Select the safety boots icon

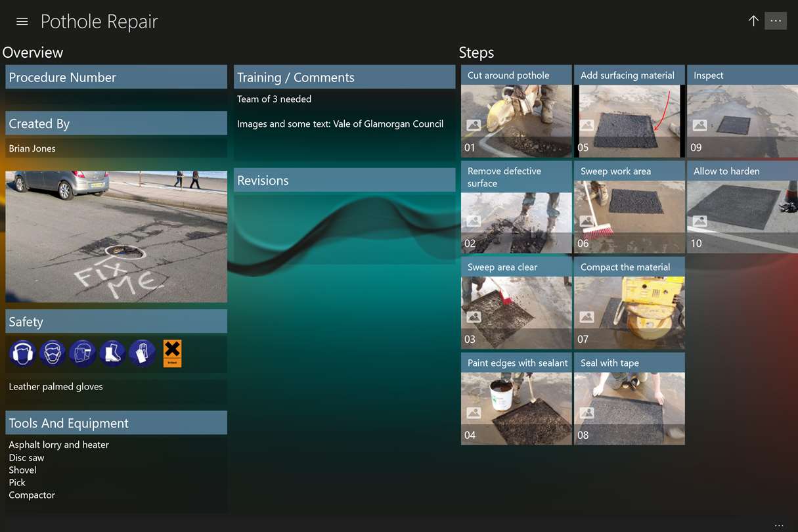pos(112,353)
